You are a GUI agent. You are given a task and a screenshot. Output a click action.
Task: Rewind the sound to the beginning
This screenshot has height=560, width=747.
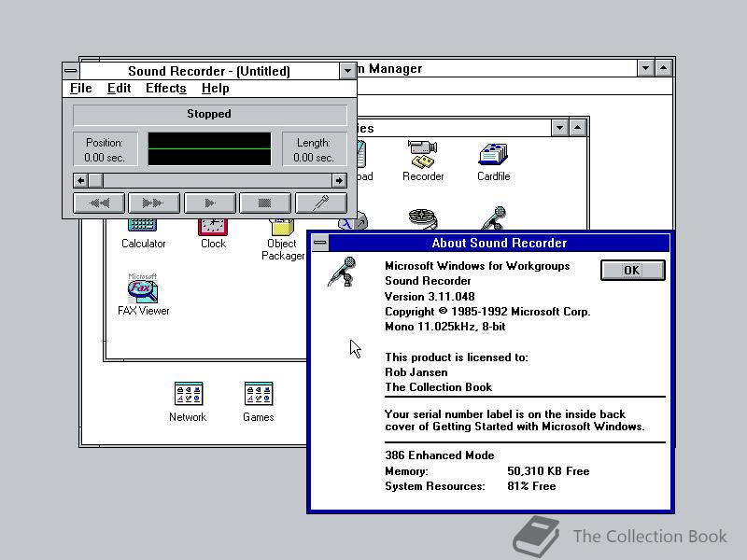click(x=98, y=203)
